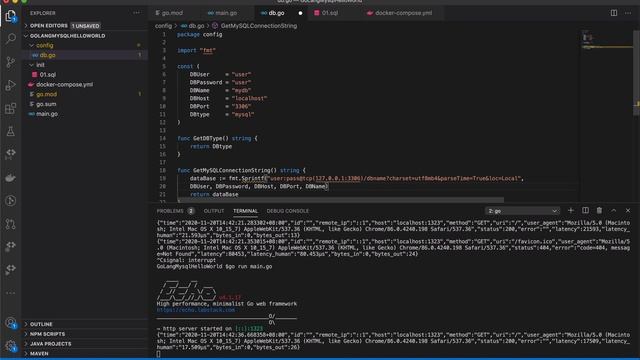Image resolution: width=640 pixels, height=360 pixels.
Task: Click the editor horizontal scrollbar
Action: 341,200
